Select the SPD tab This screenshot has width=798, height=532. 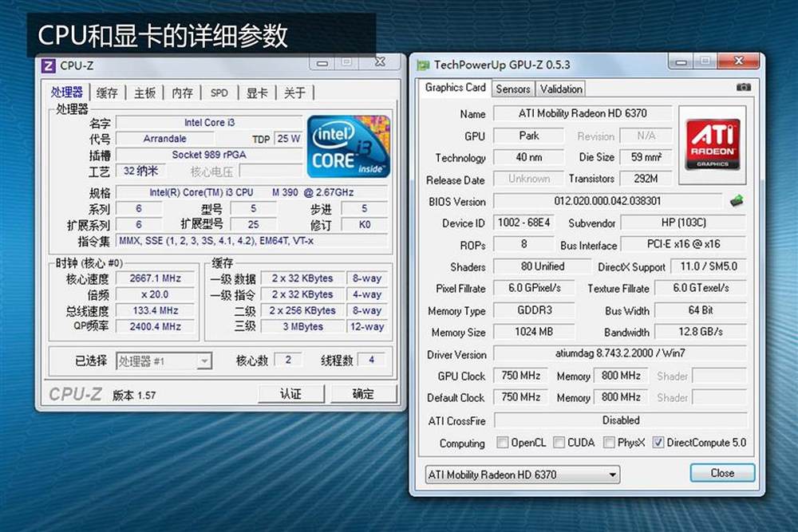219,93
